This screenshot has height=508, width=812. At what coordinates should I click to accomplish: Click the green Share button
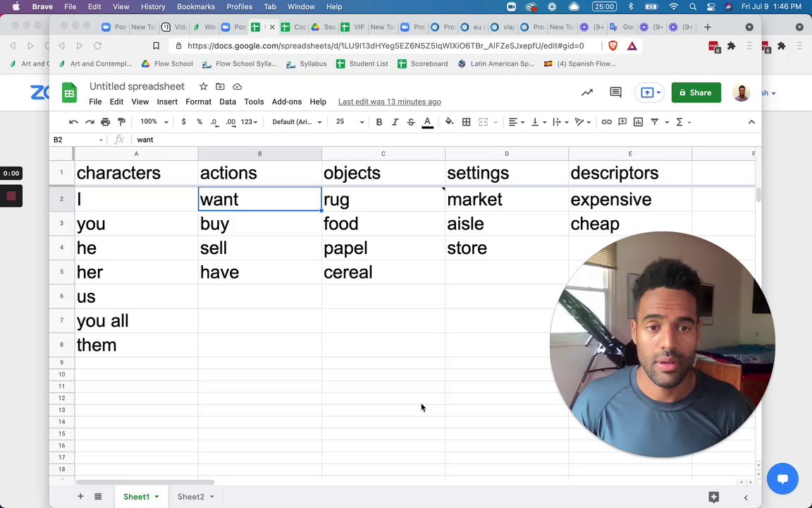coord(696,93)
